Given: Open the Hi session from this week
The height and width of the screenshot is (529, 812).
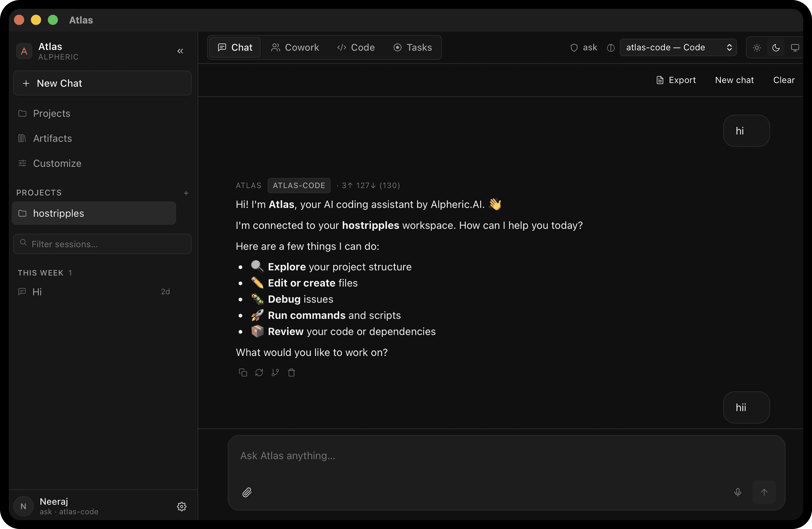Looking at the screenshot, I should [x=94, y=292].
